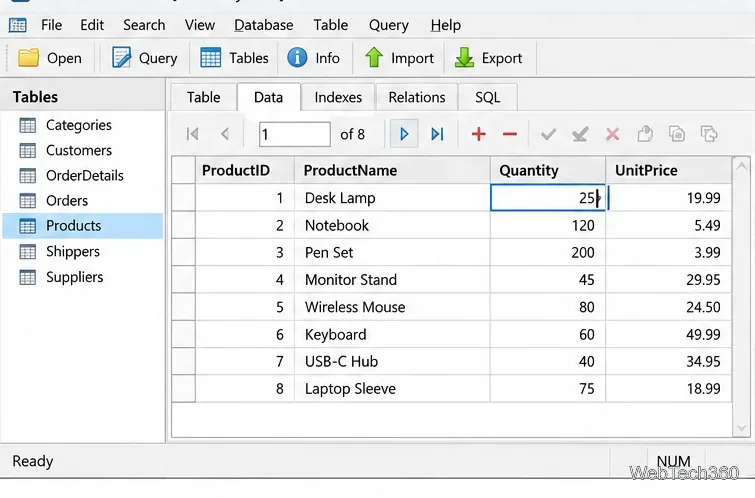Click the Pen Set quantity 200

click(x=548, y=252)
